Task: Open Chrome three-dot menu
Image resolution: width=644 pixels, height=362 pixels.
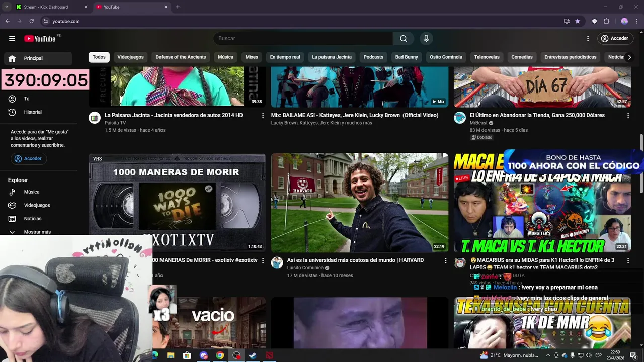Action: coord(636,21)
